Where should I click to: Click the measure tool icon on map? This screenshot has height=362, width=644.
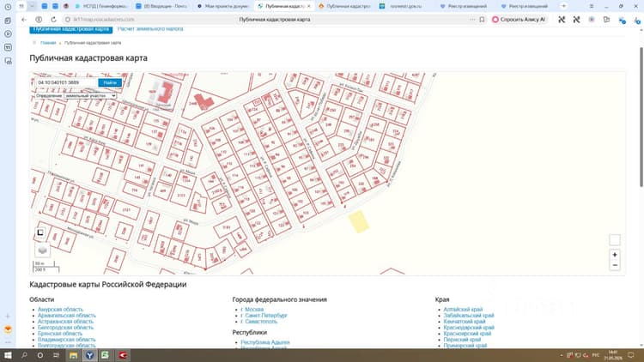(x=40, y=232)
